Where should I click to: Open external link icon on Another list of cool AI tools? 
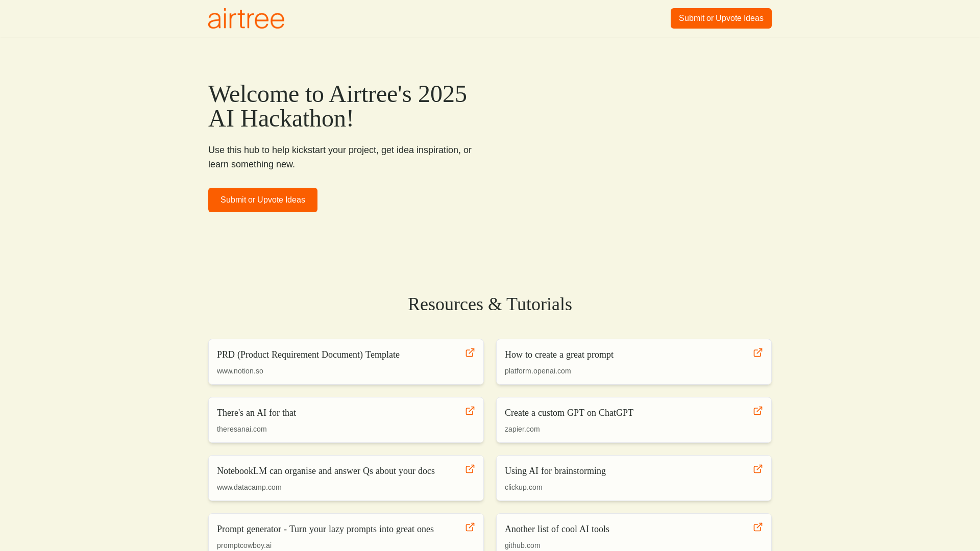pyautogui.click(x=758, y=527)
